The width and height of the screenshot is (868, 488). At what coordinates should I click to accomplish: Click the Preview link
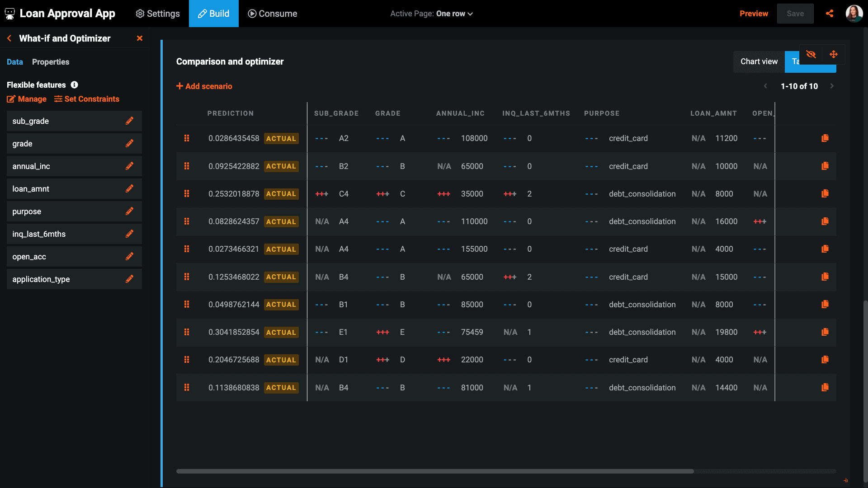754,14
